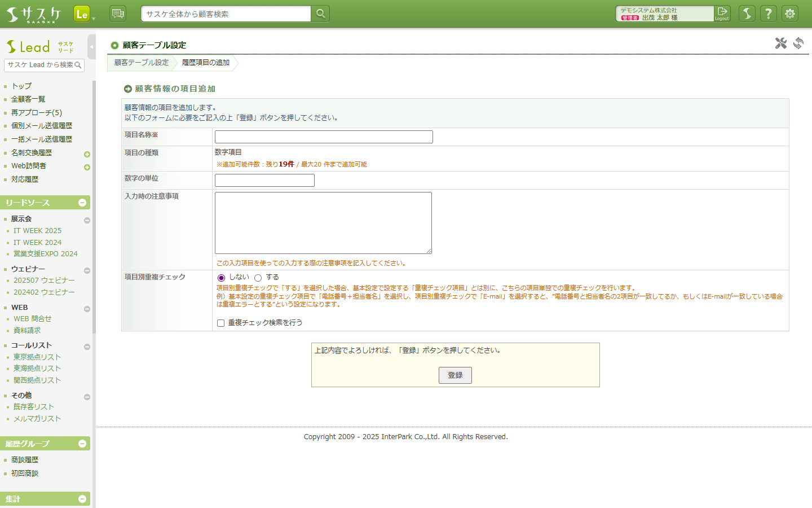Select the する radio button
This screenshot has height=508, width=812.
pos(258,278)
